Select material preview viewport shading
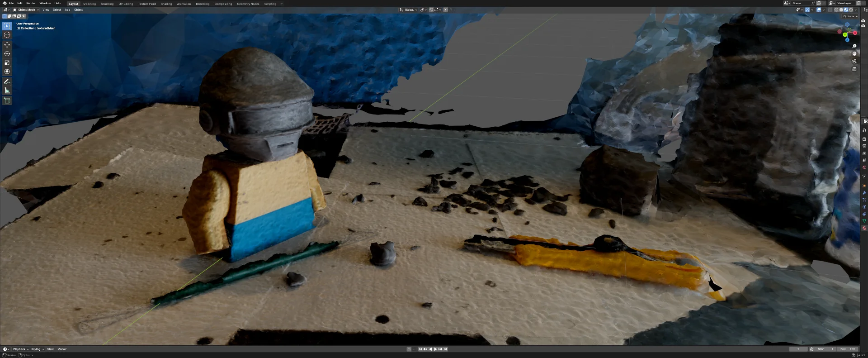The image size is (868, 358). (x=846, y=10)
